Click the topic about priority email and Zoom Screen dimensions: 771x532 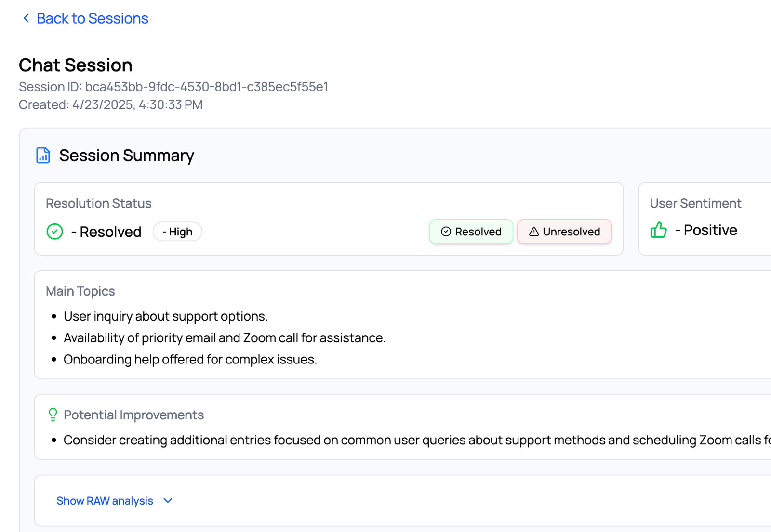click(x=224, y=338)
